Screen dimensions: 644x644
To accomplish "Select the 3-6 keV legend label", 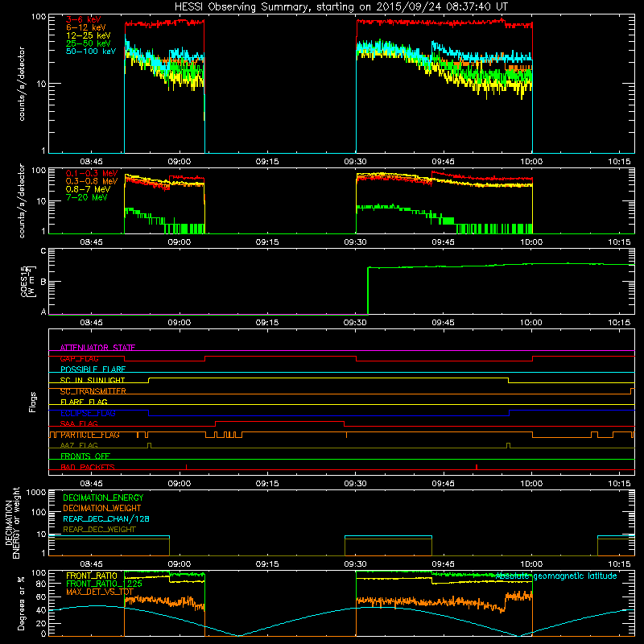I will (x=84, y=19).
